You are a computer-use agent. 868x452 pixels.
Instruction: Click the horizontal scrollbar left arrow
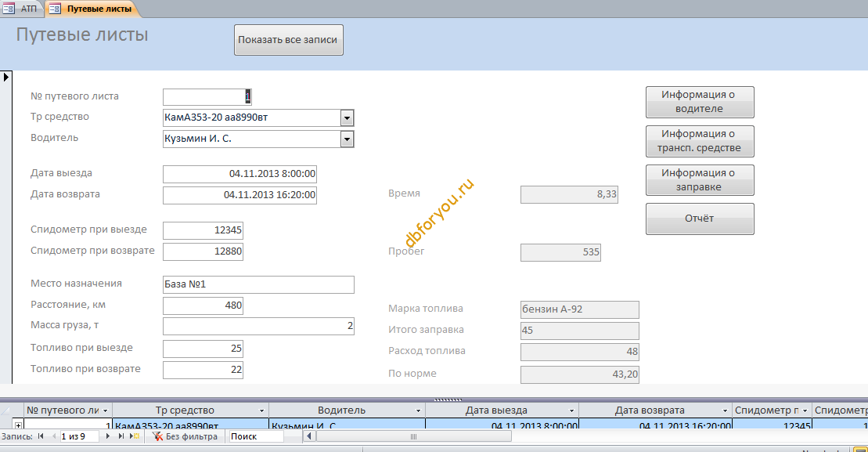pos(309,436)
